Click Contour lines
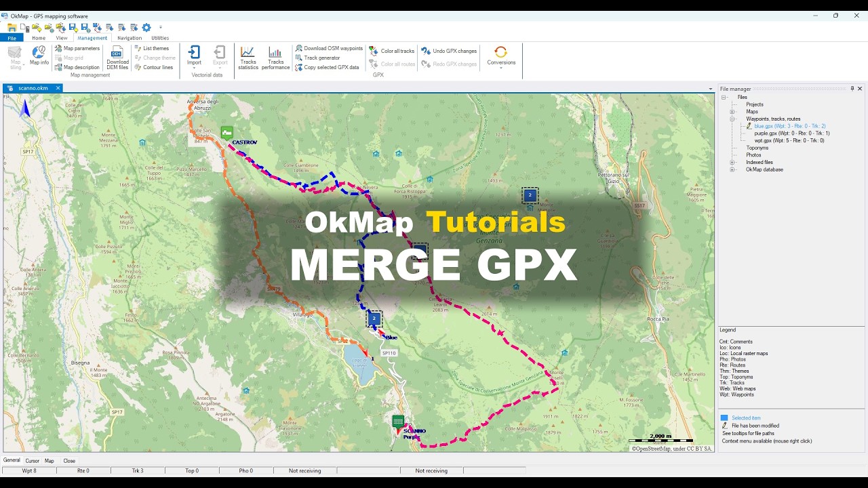The width and height of the screenshot is (868, 488). coord(153,68)
